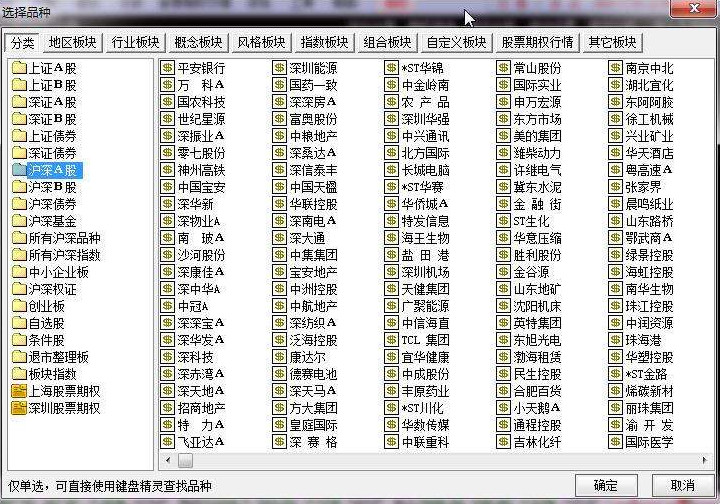
Task: Select the stock 盐田港
Action: [x=425, y=255]
